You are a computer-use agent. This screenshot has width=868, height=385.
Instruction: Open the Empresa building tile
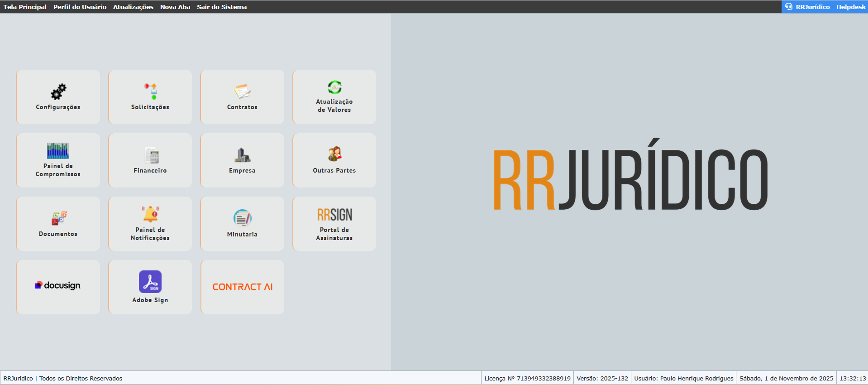[x=242, y=160]
